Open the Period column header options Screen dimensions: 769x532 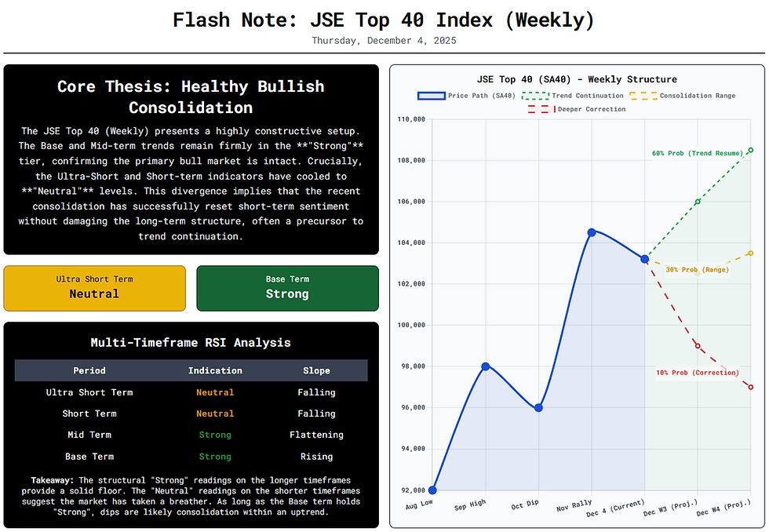pos(89,370)
